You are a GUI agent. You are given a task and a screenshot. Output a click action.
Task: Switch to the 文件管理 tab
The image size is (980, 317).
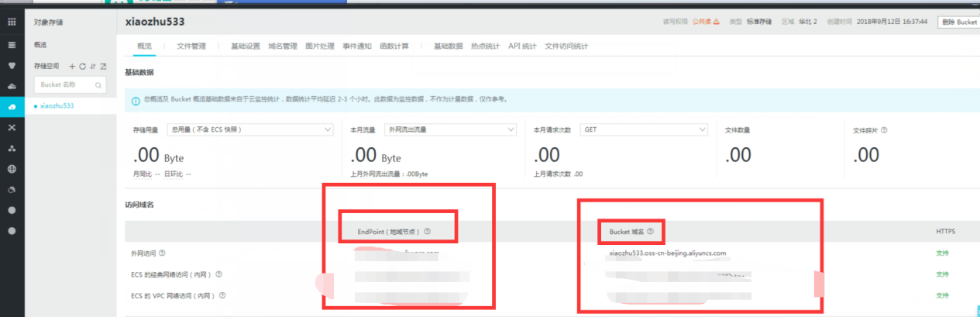click(191, 47)
